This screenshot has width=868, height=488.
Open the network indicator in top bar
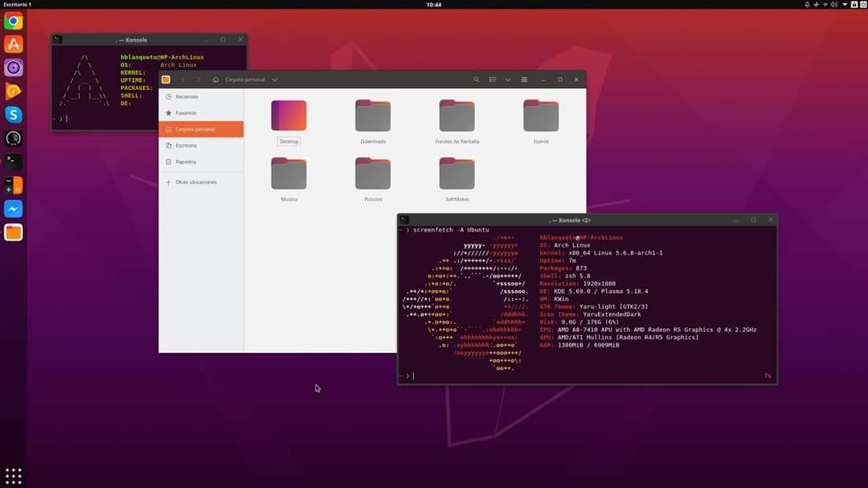point(825,5)
